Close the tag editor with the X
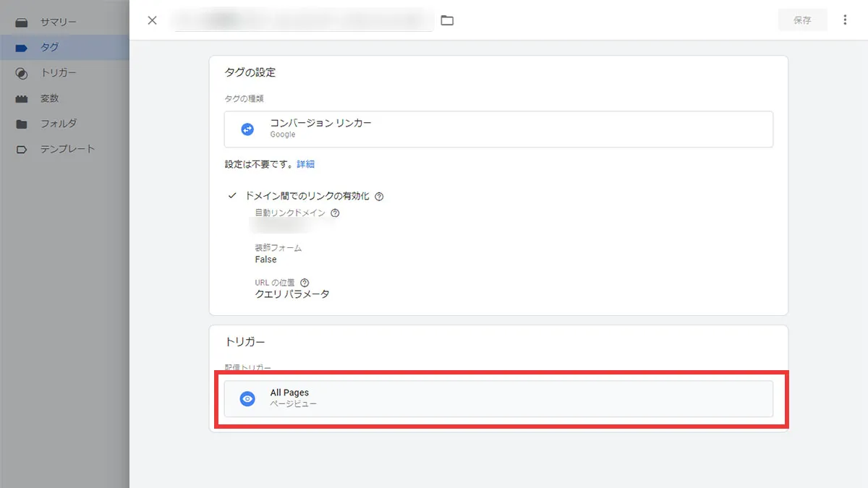The height and width of the screenshot is (488, 868). pos(151,20)
